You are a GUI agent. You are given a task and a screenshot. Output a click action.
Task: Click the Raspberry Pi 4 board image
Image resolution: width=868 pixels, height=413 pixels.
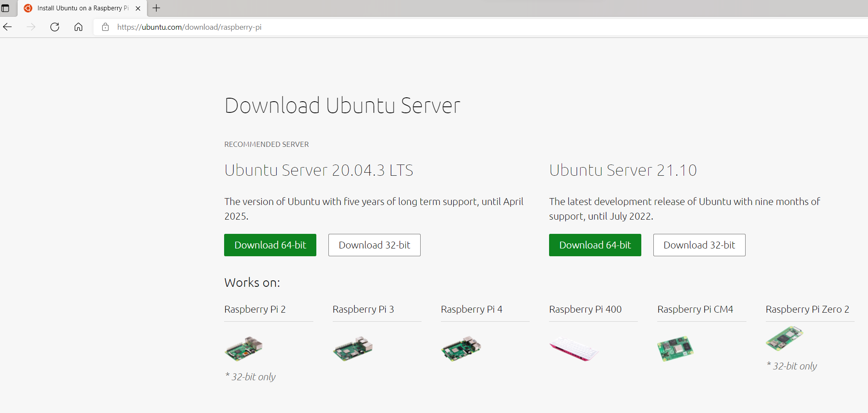coord(461,348)
